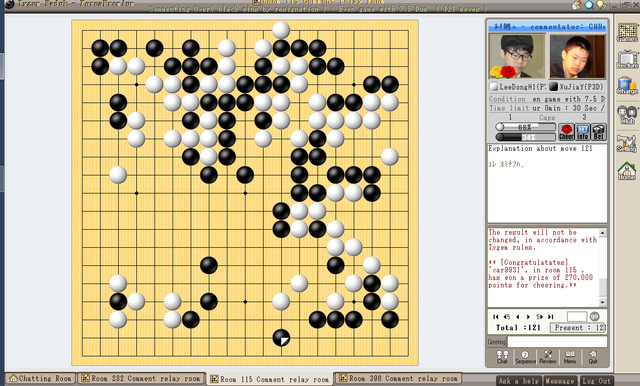The image size is (640, 386).
Task: Click LeeDongHI player photo
Action: click(x=517, y=56)
